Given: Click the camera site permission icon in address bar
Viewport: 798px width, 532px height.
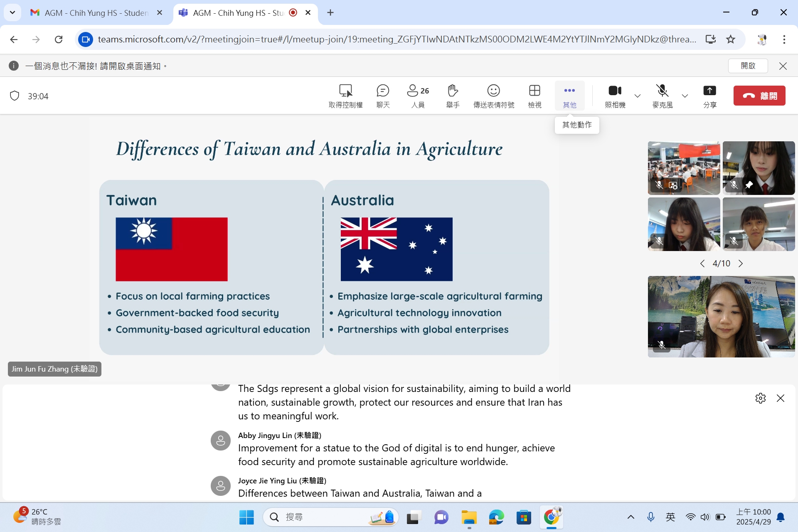Looking at the screenshot, I should (86, 39).
